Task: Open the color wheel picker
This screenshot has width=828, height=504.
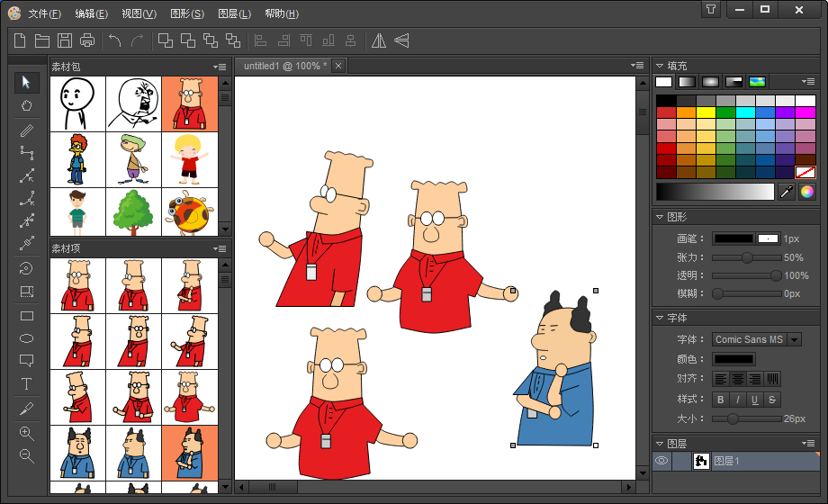Action: pos(807,192)
